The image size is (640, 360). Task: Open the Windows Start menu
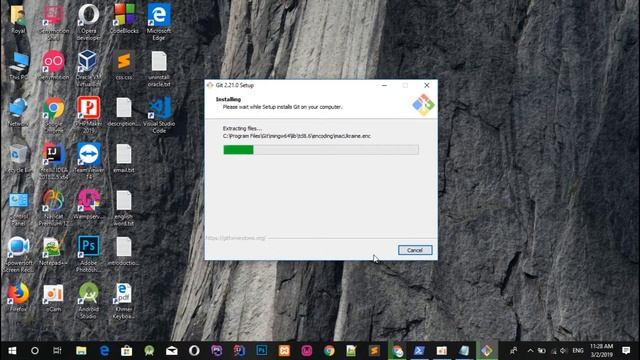click(12, 351)
